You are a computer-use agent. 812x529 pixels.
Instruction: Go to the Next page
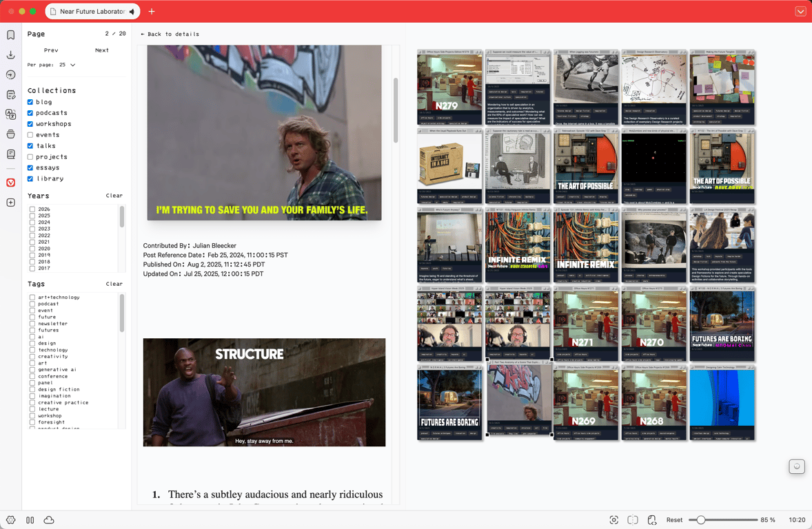click(102, 50)
